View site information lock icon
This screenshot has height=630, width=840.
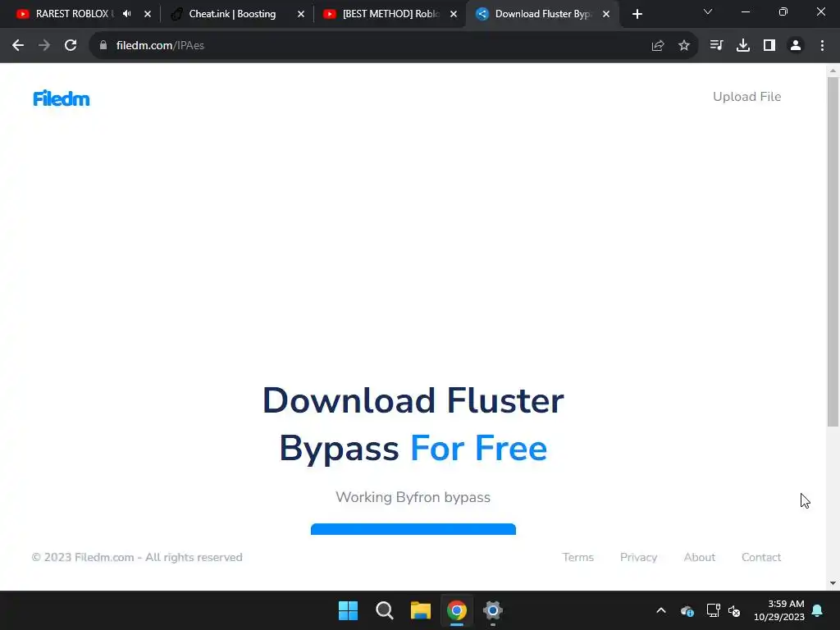103,46
